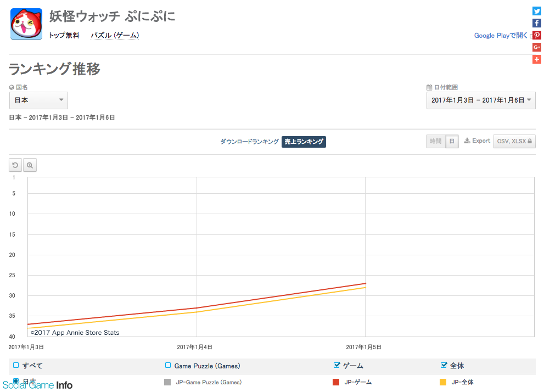Click the chart magnifier zoom icon
Image resolution: width=544 pixels, height=392 pixels.
[30, 165]
